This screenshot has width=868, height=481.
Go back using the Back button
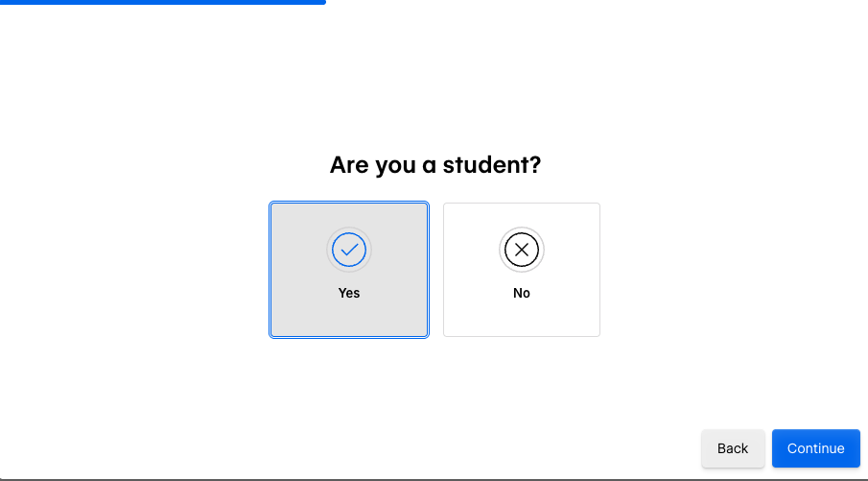coord(733,448)
